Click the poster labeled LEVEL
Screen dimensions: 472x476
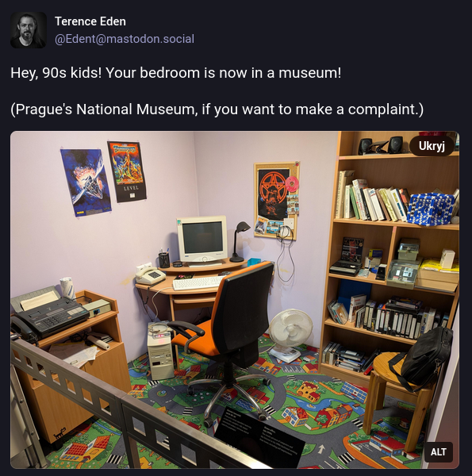(127, 171)
